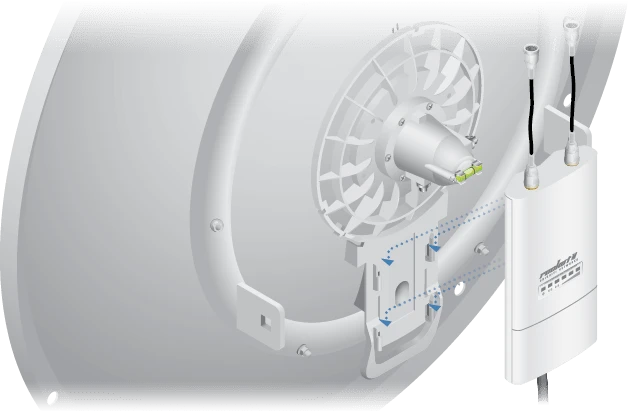Viewport: 638px width, 411px height.
Task: Click the gray Ethernet cable below the radio
Action: (x=545, y=389)
